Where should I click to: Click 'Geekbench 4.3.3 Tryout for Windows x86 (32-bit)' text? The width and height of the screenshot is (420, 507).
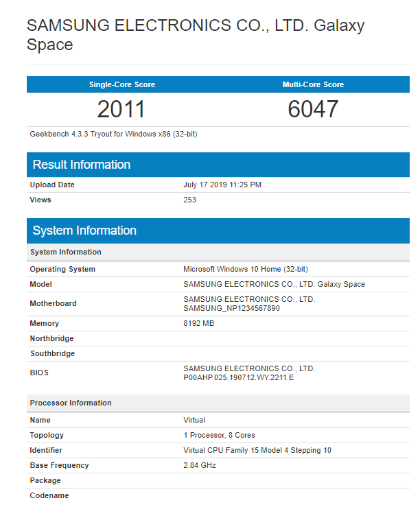[x=113, y=134]
